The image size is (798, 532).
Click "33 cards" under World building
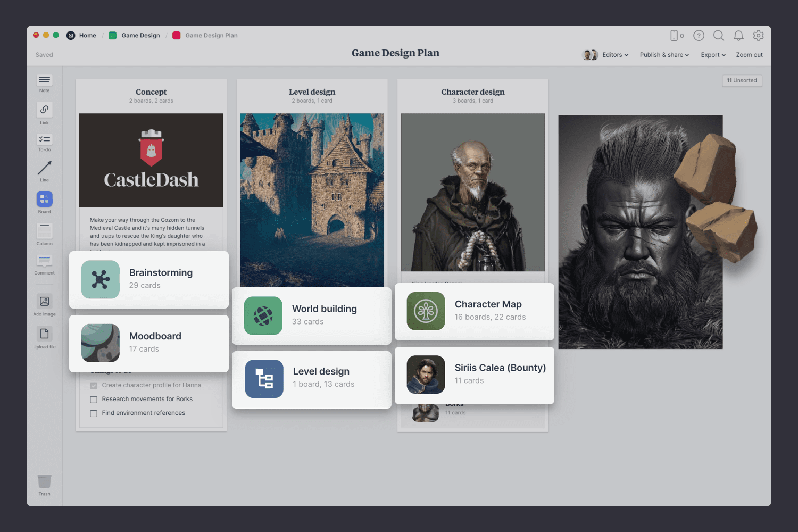click(308, 322)
